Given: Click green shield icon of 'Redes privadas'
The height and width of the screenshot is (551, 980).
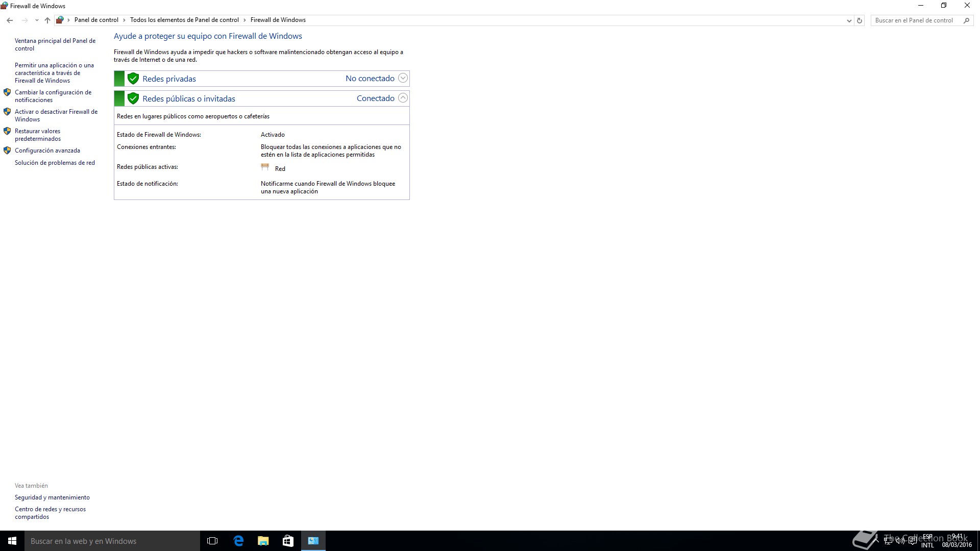Looking at the screenshot, I should [x=133, y=79].
